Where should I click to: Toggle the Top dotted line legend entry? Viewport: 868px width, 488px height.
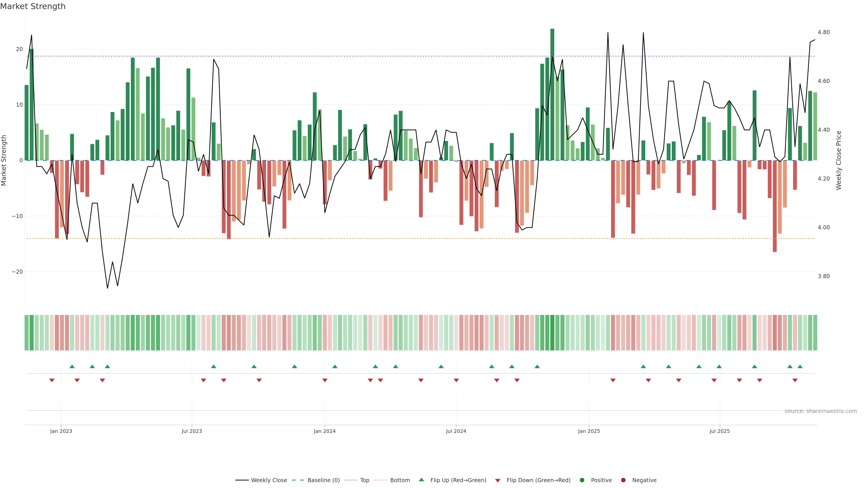tap(364, 480)
